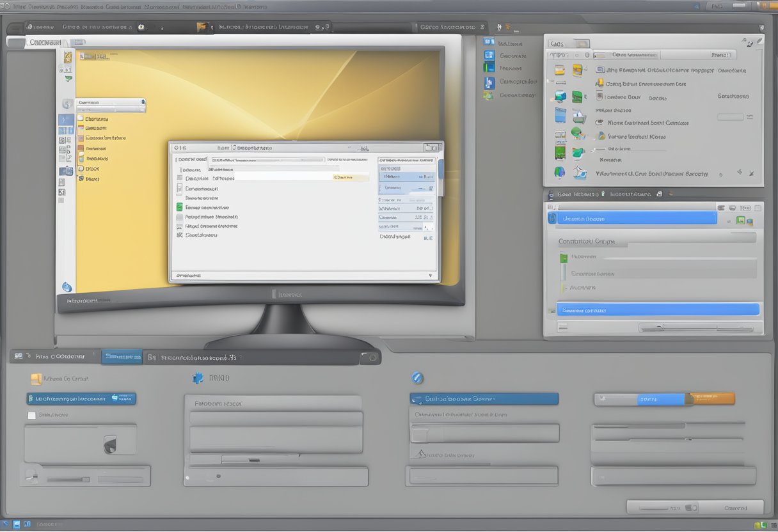Toggle the round radio button in monitor file list
The width and height of the screenshot is (778, 532).
click(x=81, y=169)
